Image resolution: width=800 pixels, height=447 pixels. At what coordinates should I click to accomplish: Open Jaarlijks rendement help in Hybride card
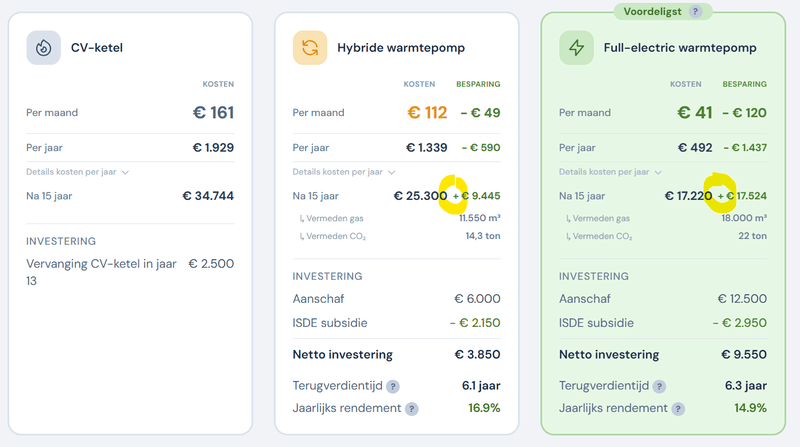coord(411,409)
